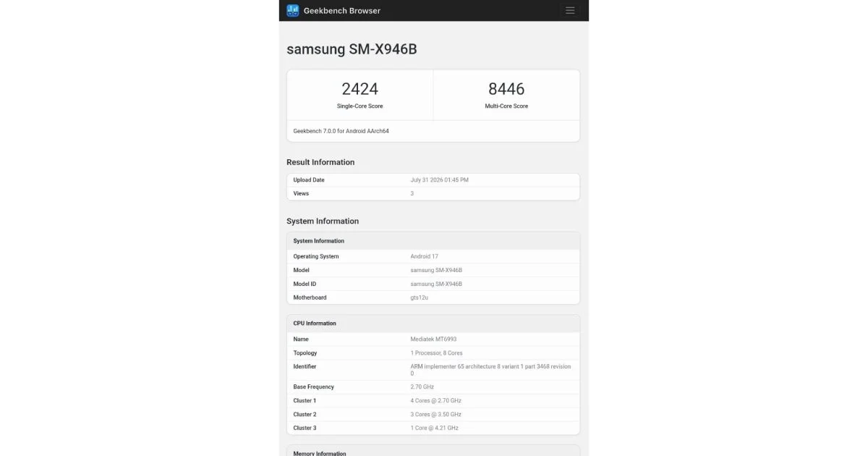Select the July 31 2026 01:45 PM value
This screenshot has width=868, height=456.
click(x=439, y=180)
